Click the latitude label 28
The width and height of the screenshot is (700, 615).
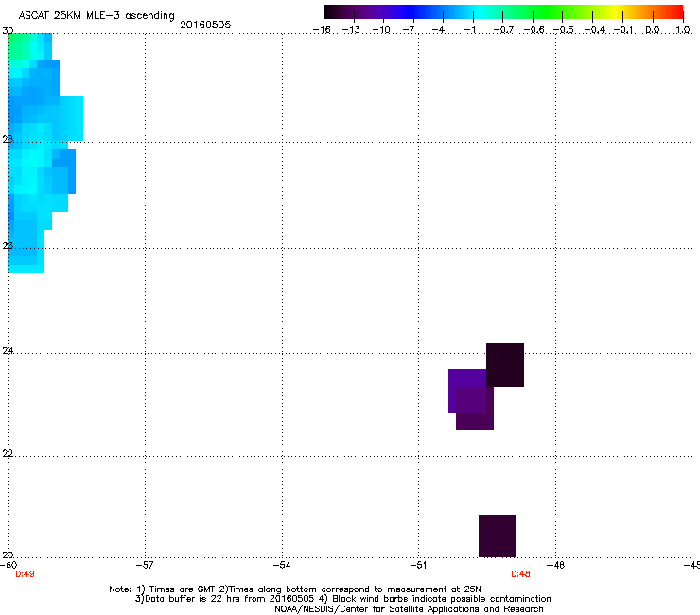(8, 139)
